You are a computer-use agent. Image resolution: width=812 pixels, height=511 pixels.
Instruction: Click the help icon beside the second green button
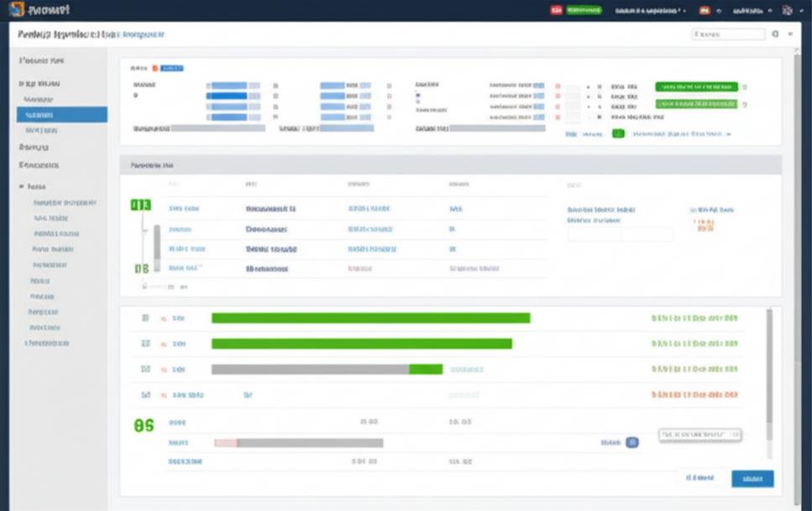tap(745, 104)
